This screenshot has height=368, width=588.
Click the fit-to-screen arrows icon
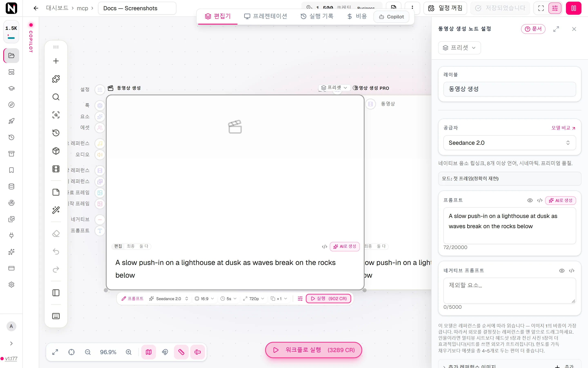(55, 352)
